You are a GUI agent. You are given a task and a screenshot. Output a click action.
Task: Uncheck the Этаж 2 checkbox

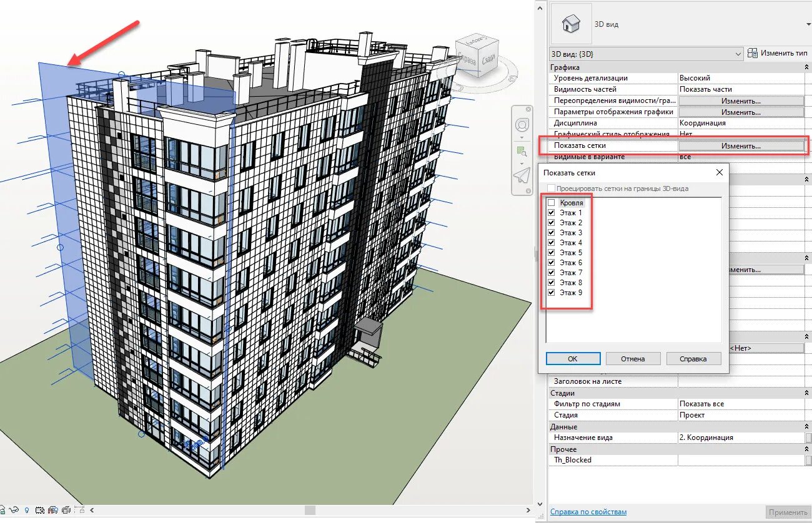551,223
